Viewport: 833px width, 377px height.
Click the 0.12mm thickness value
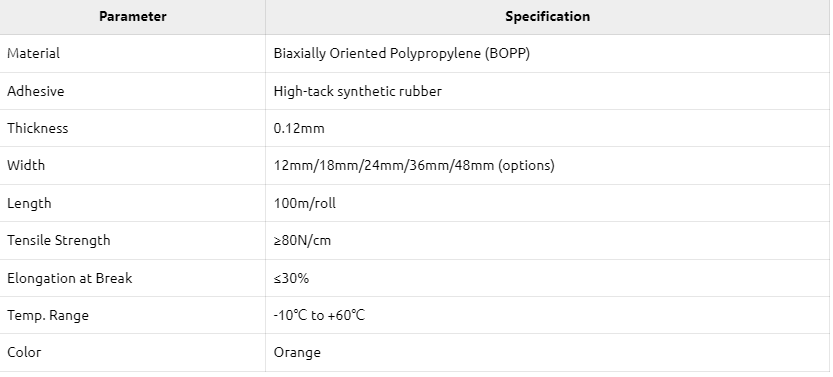pos(299,128)
